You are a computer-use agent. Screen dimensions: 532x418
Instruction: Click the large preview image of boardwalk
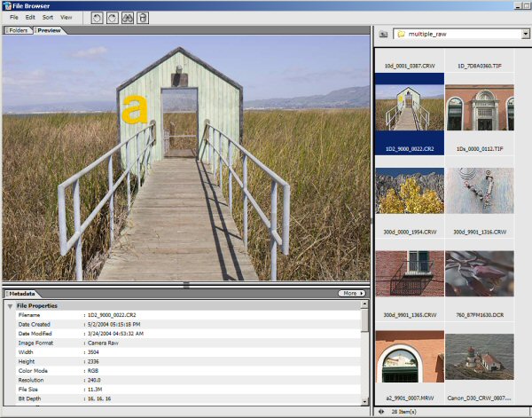(186, 158)
